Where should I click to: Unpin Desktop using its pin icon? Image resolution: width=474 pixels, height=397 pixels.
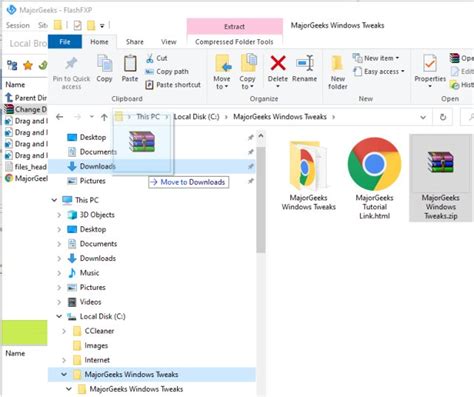pyautogui.click(x=251, y=137)
